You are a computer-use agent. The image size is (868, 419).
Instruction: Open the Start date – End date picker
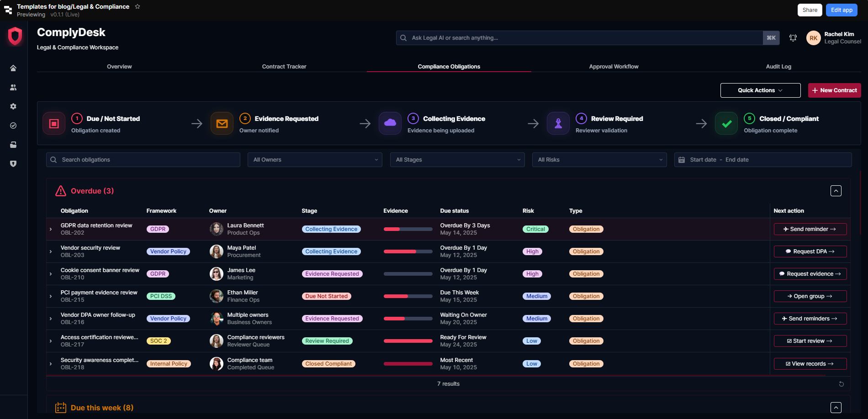[x=763, y=160]
